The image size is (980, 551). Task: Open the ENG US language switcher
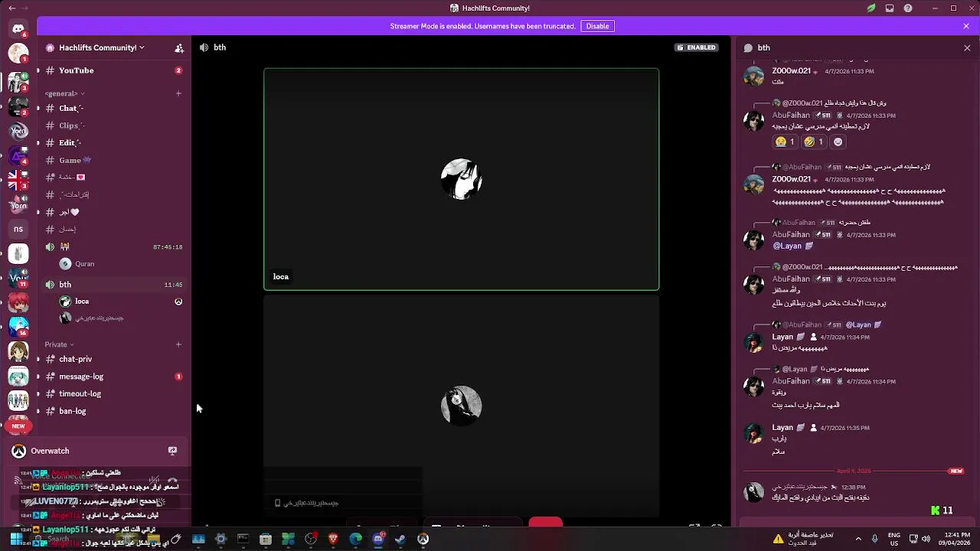pyautogui.click(x=894, y=539)
